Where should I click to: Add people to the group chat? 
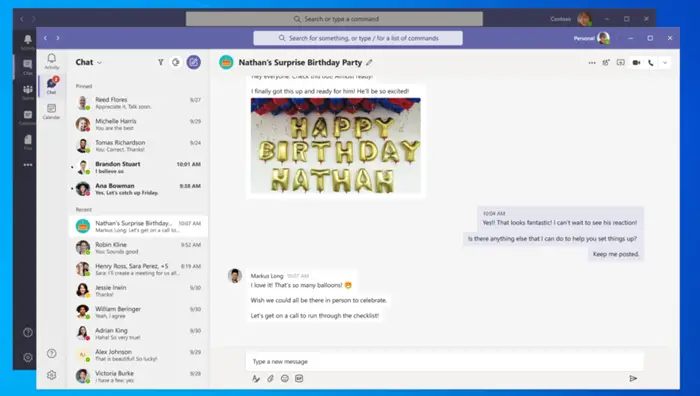[x=606, y=63]
